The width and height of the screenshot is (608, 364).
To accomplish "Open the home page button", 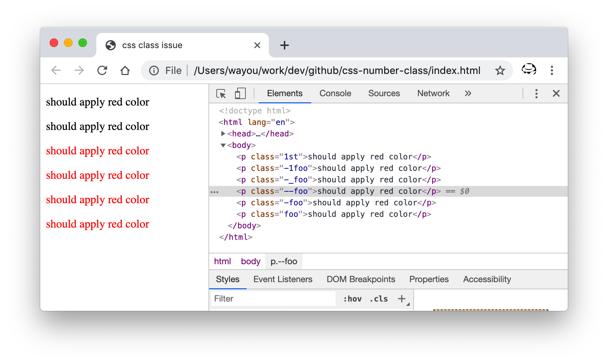I will pyautogui.click(x=125, y=70).
